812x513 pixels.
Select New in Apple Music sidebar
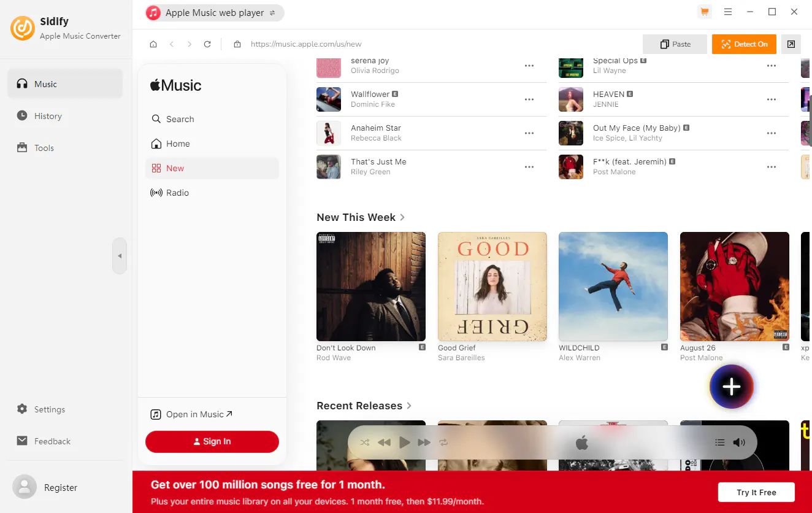coord(212,168)
